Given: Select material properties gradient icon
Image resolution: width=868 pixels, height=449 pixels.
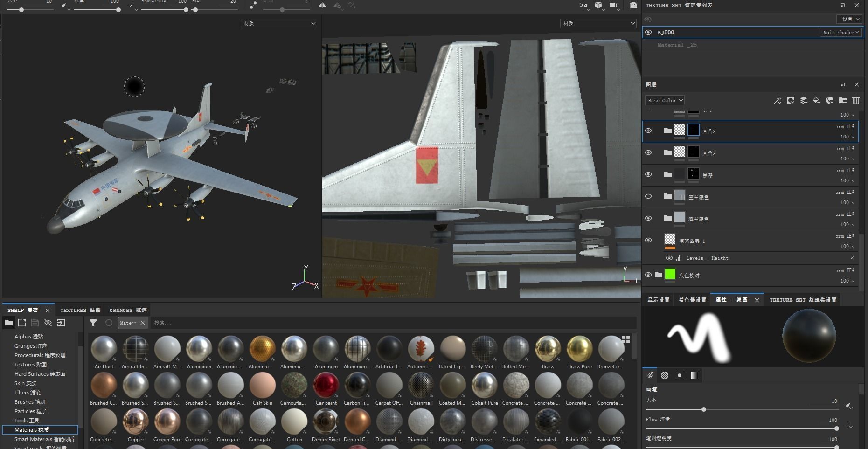Looking at the screenshot, I should (694, 375).
